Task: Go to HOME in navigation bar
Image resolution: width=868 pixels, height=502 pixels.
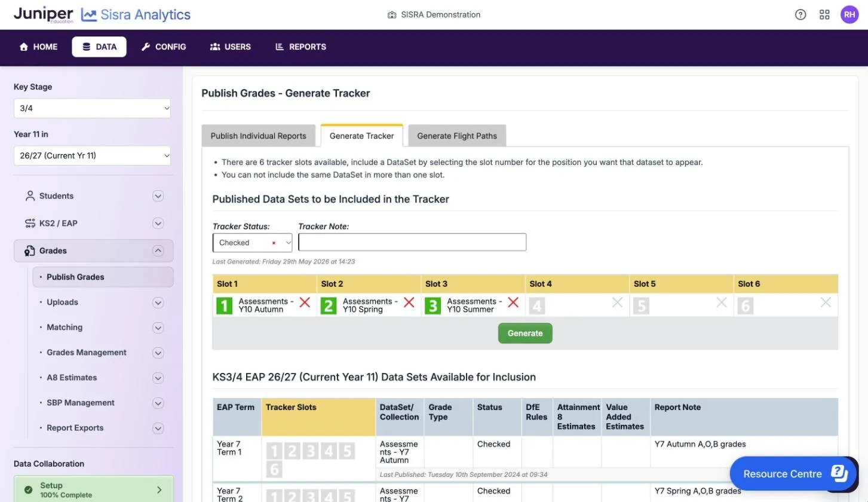Action: pos(39,47)
